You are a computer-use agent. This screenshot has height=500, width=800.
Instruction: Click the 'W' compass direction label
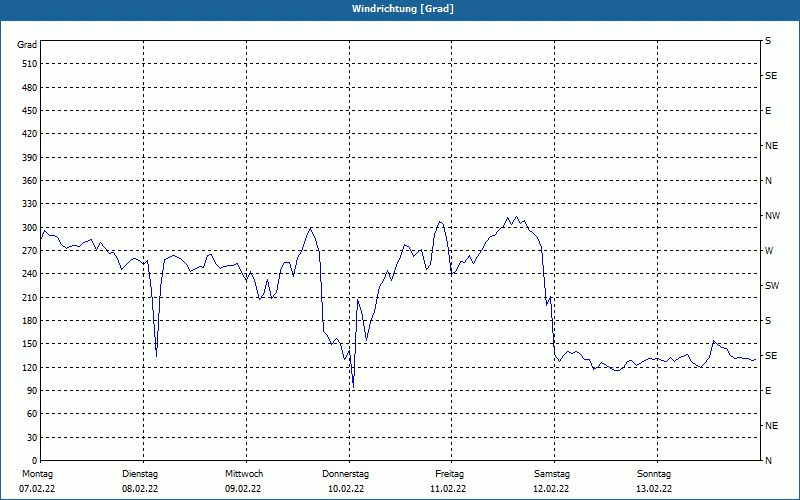[769, 251]
